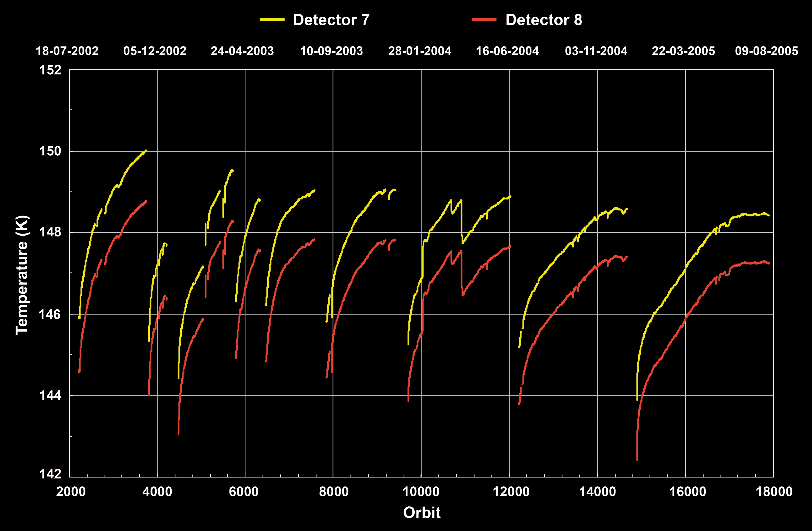The image size is (812, 531).
Task: Click the 18000 orbit axis label
Action: click(774, 492)
